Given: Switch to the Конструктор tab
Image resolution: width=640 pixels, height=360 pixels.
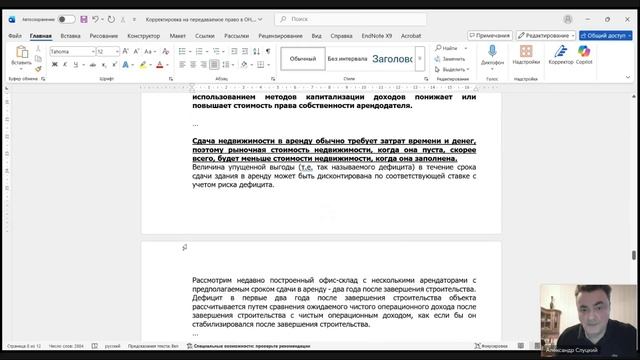Looking at the screenshot, I should (144, 36).
